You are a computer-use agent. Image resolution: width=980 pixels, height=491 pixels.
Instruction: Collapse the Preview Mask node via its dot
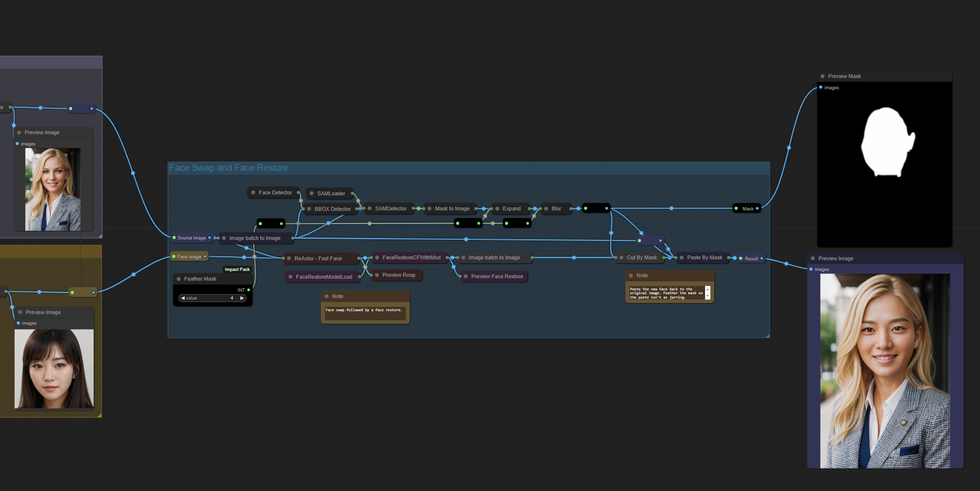[x=822, y=76]
